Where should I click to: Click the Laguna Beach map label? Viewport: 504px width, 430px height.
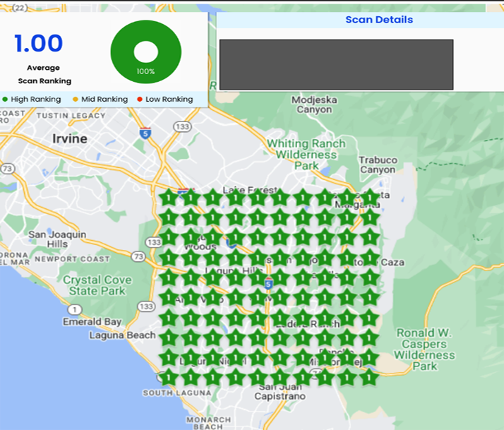(122, 335)
